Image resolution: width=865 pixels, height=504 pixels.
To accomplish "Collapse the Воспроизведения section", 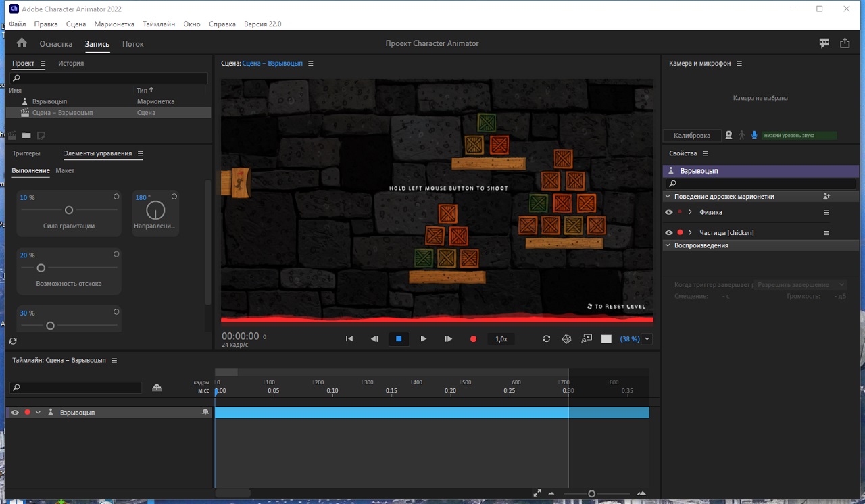I will 668,245.
